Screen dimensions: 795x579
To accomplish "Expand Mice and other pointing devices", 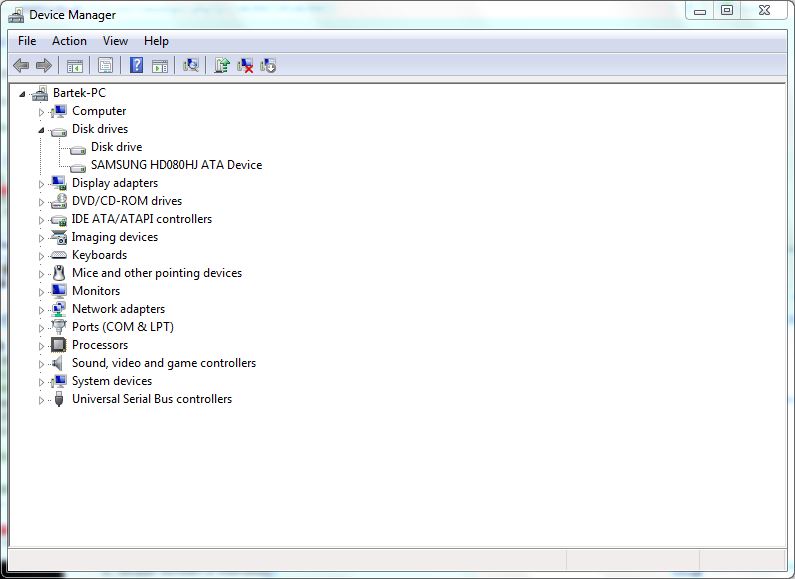I will (x=42, y=274).
